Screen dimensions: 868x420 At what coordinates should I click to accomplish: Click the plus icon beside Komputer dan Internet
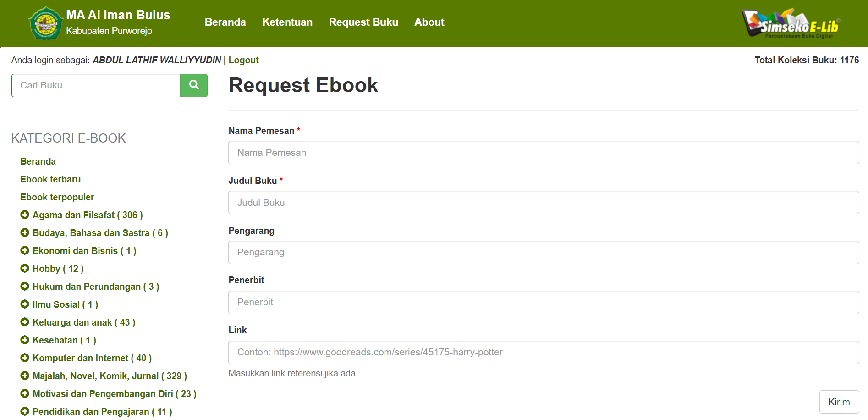click(x=25, y=358)
